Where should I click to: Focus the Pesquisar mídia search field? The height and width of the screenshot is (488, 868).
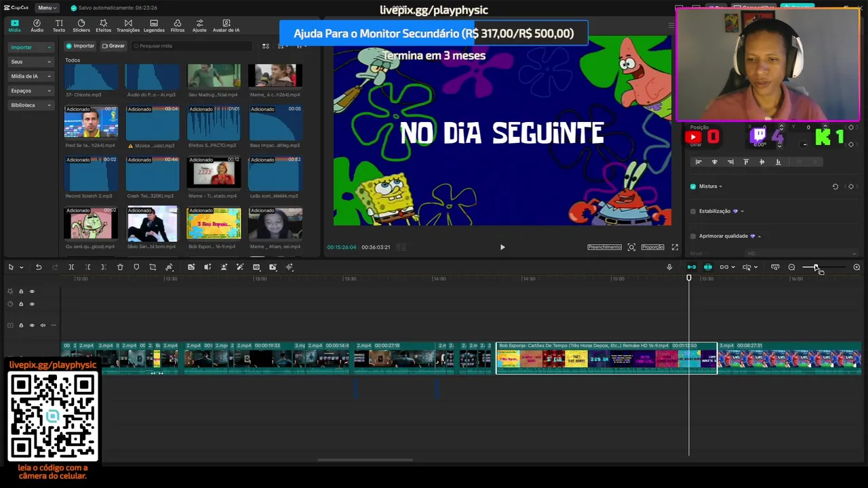191,46
